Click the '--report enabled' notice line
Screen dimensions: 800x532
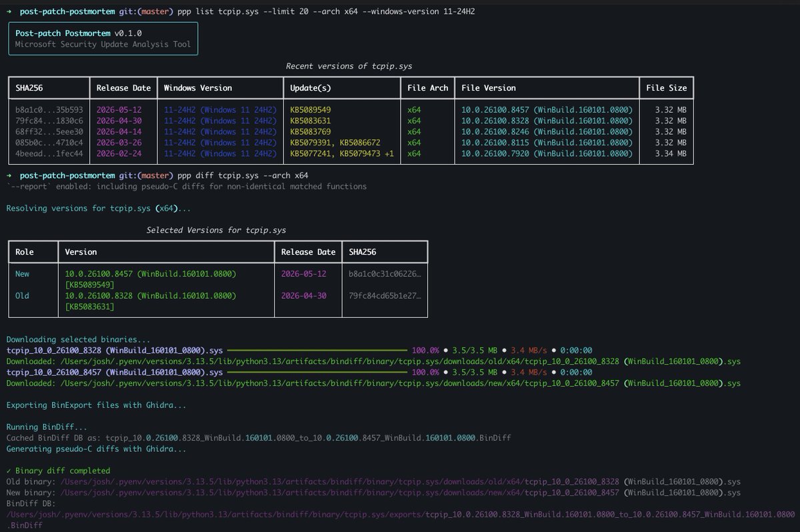(186, 187)
